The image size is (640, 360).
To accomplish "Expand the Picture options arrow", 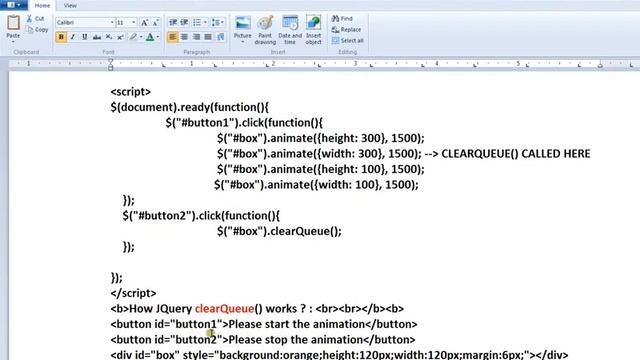I will pos(242,42).
